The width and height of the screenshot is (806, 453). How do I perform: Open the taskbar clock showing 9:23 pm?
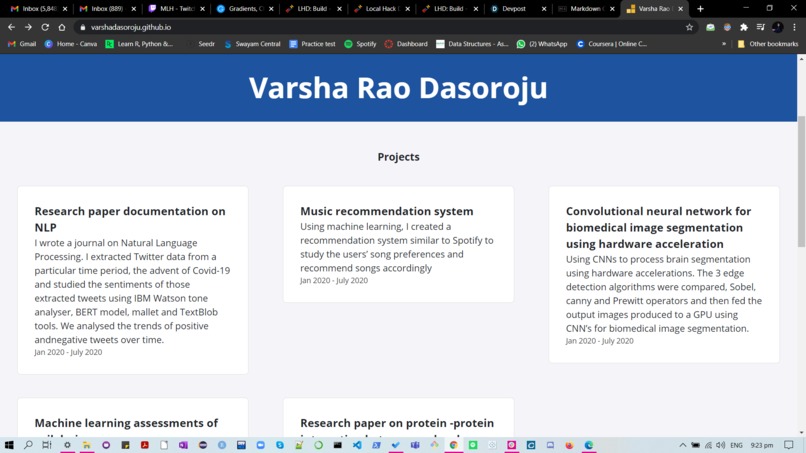pyautogui.click(x=762, y=445)
